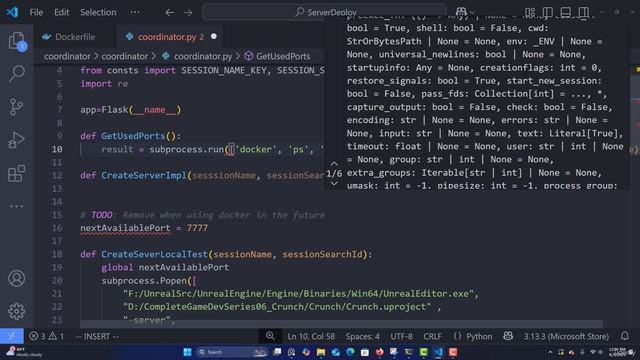Image resolution: width=640 pixels, height=360 pixels.
Task: Show errors and warnings count in the status bar
Action: pyautogui.click(x=47, y=336)
